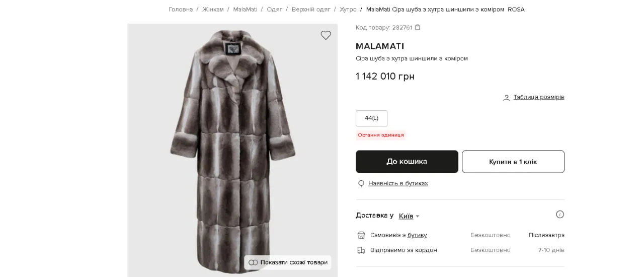Go to Головна in breadcrumbs
Viewport: 644px width, 277px height.
pyautogui.click(x=181, y=10)
